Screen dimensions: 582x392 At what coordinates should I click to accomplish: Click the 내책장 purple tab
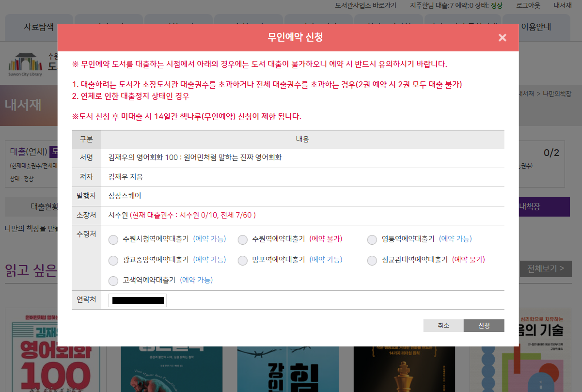[x=544, y=207]
